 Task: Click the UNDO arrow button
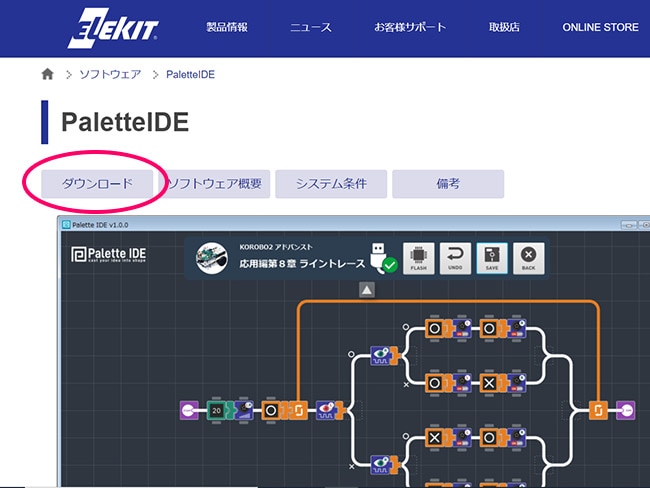455,258
